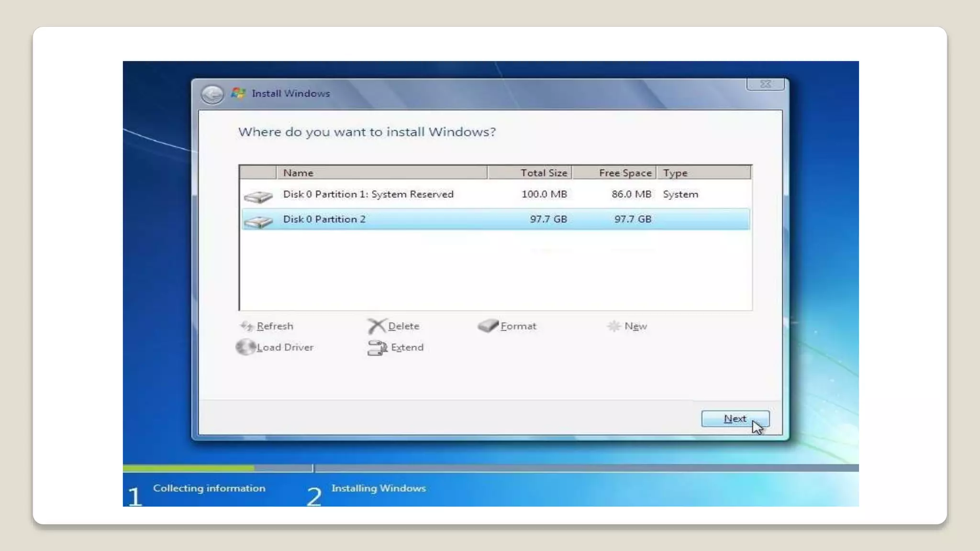Select Disk 0 Partition 1: System Reserved row
Screen dimensions: 980x551
[368, 194]
